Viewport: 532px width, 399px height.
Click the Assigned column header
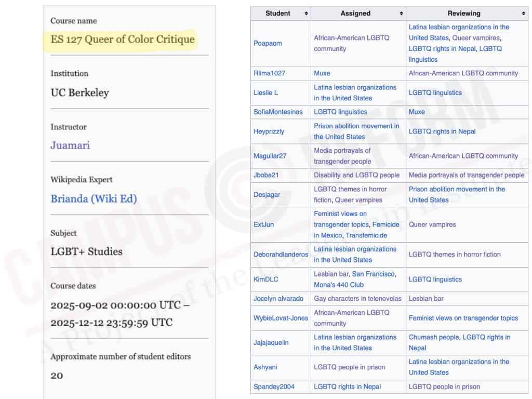[358, 14]
